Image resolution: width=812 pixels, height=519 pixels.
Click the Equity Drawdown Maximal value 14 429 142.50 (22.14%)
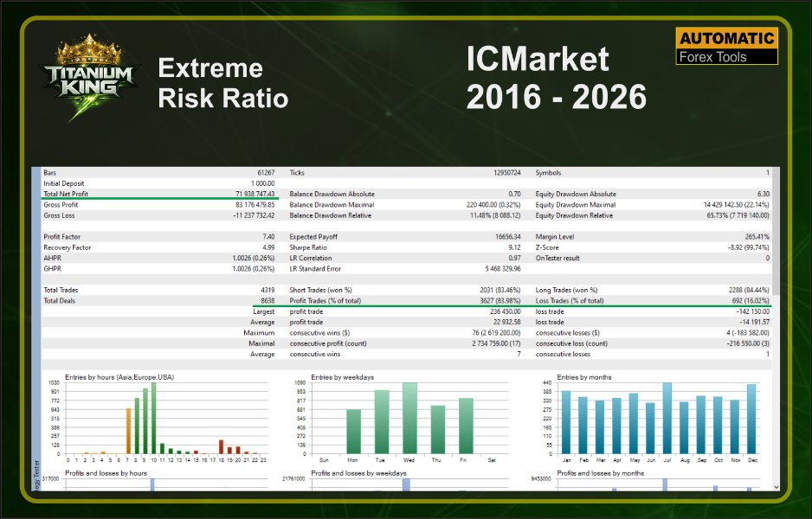[737, 205]
